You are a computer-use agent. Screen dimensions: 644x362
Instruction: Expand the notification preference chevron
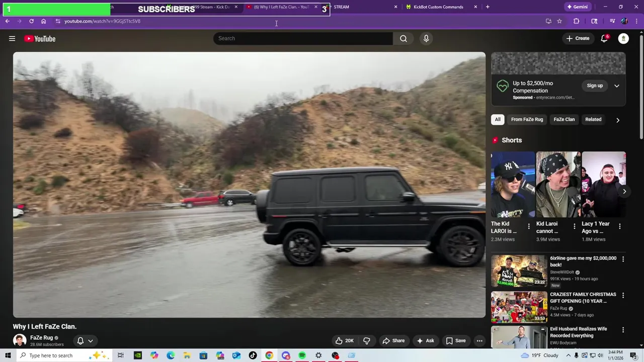91,340
